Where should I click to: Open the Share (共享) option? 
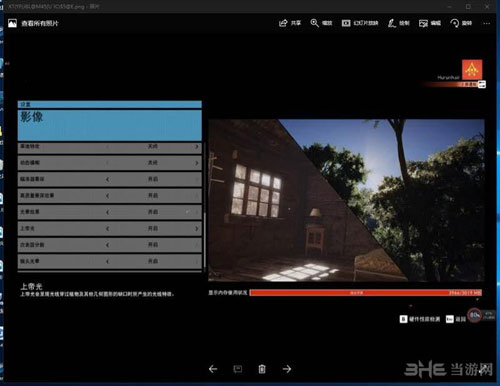(290, 23)
